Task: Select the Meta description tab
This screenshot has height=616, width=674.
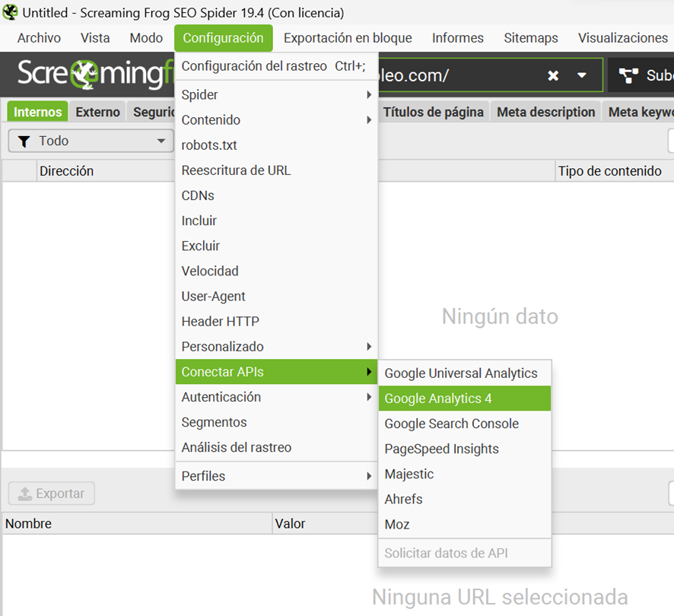Action: tap(545, 112)
